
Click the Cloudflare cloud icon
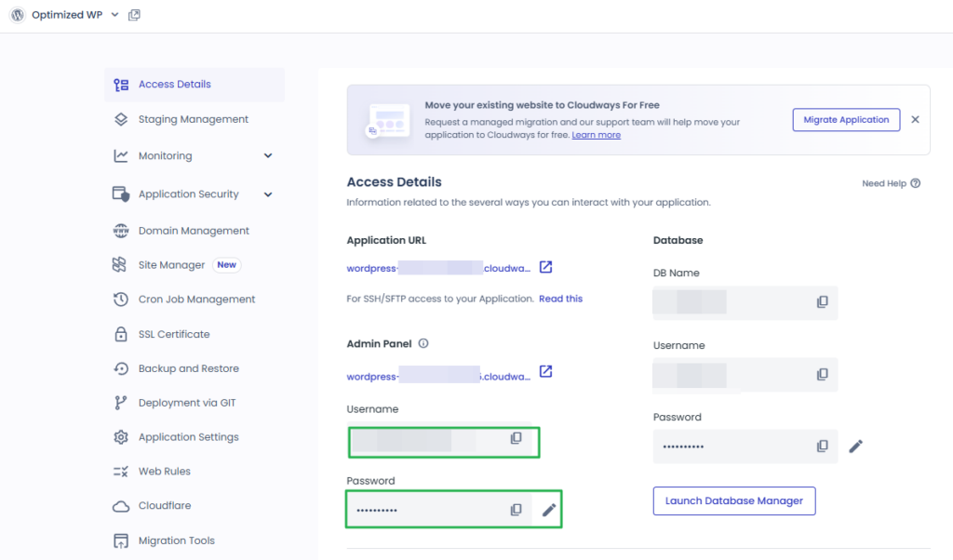pyautogui.click(x=121, y=507)
